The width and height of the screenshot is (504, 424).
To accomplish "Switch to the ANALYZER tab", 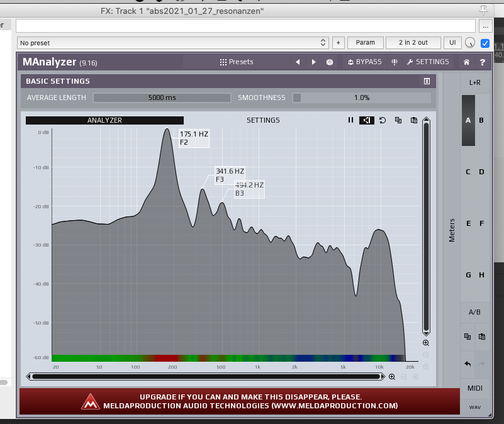I will [105, 120].
